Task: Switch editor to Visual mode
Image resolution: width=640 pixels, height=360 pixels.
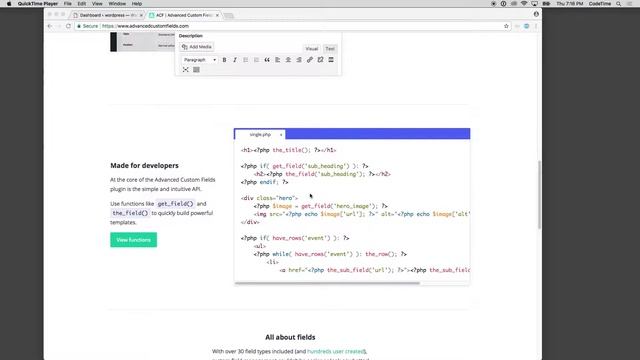Action: pos(311,49)
